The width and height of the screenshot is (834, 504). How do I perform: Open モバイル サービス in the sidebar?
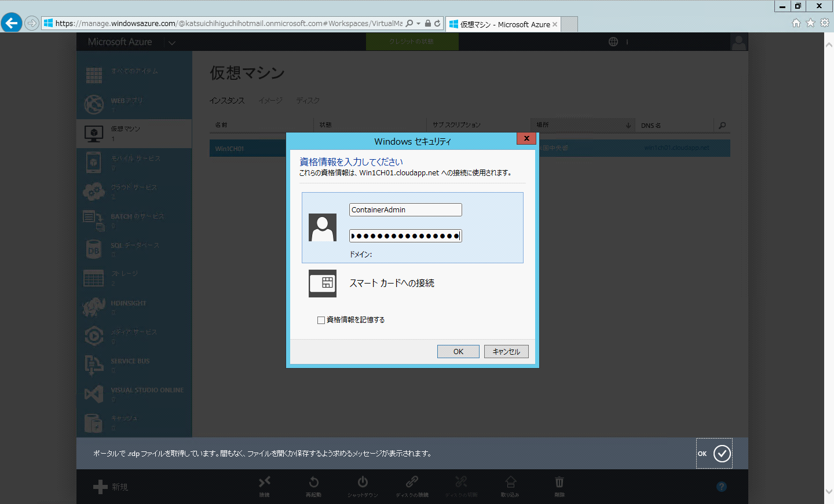tap(134, 163)
